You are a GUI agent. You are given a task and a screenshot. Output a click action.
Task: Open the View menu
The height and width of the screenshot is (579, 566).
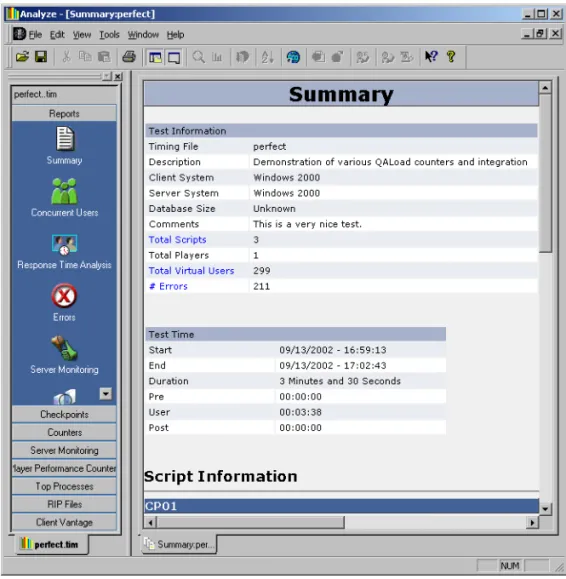coord(82,35)
